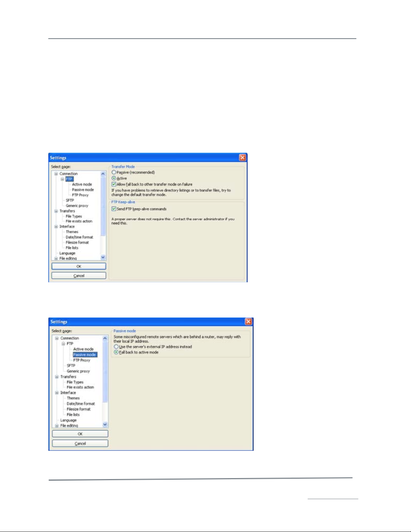Open Themes page in lower Settings

pyautogui.click(x=73, y=398)
